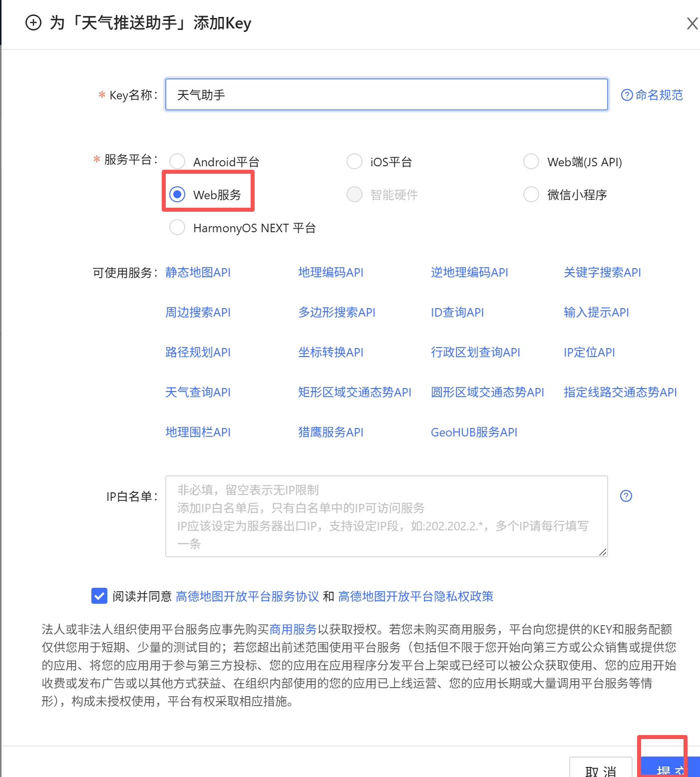Open the ID查询API link

point(457,312)
